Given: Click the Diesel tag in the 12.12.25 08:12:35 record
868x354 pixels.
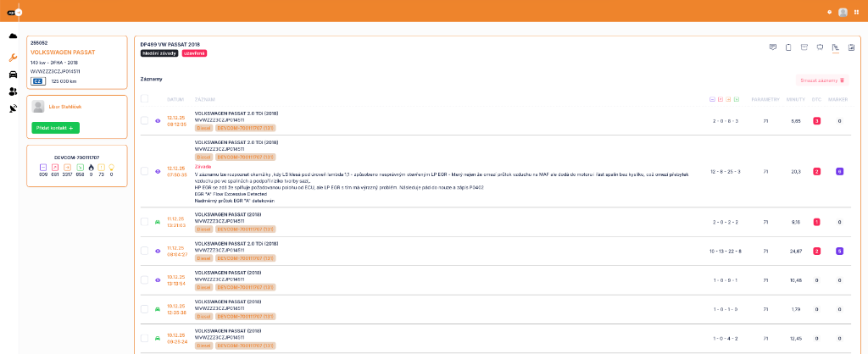Looking at the screenshot, I should tap(202, 128).
